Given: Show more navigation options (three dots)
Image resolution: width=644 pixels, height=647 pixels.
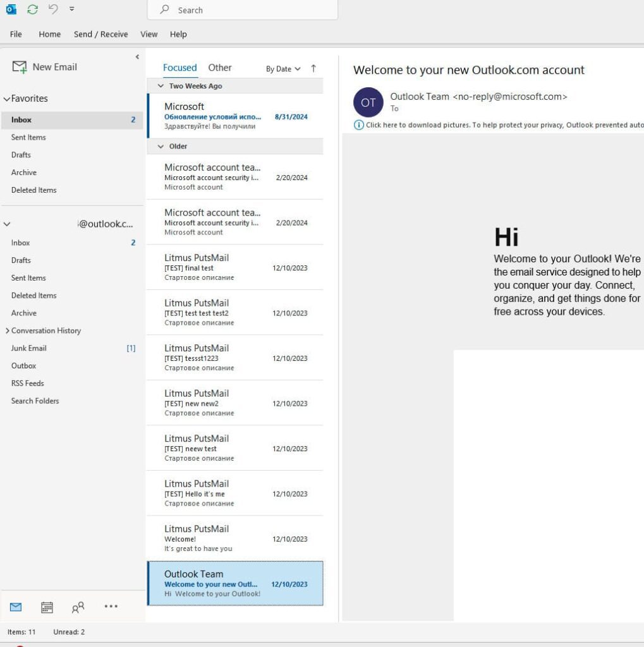Looking at the screenshot, I should (x=111, y=607).
